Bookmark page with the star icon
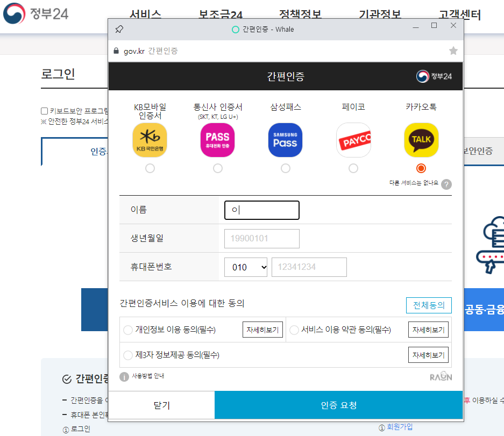The image size is (504, 436). coord(453,51)
